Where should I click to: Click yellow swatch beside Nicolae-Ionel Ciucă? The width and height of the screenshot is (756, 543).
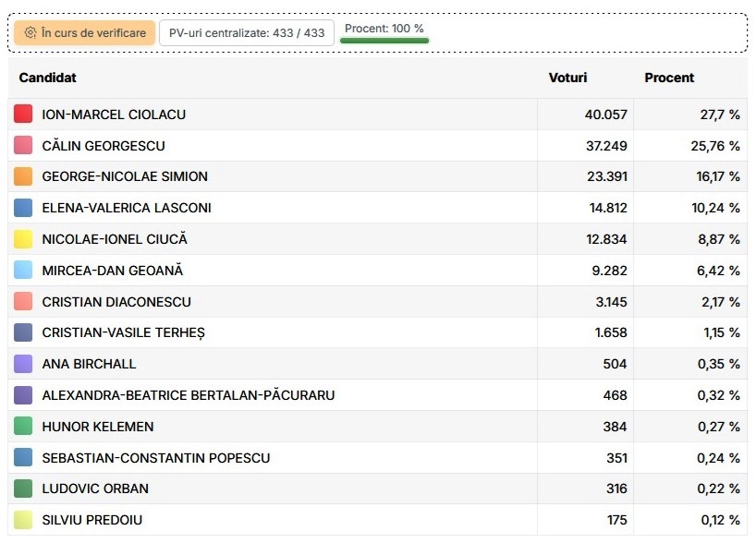click(24, 239)
